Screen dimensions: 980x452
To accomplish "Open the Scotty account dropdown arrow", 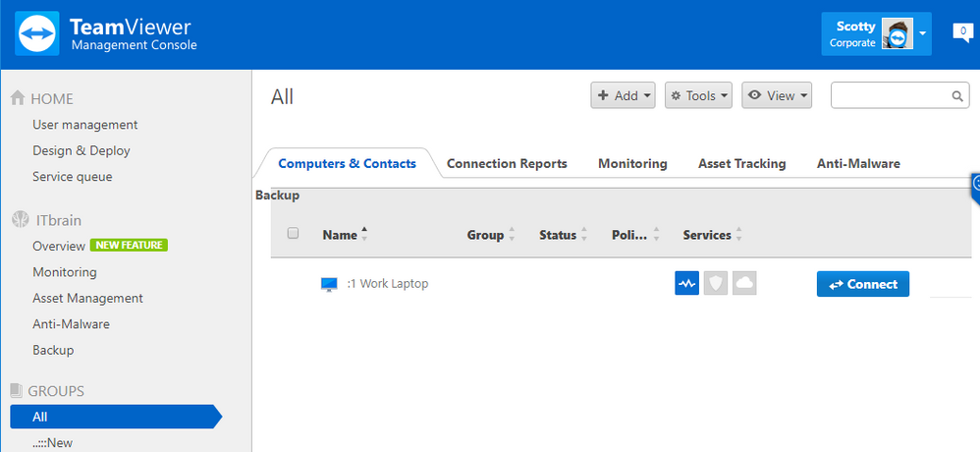I will point(922,33).
